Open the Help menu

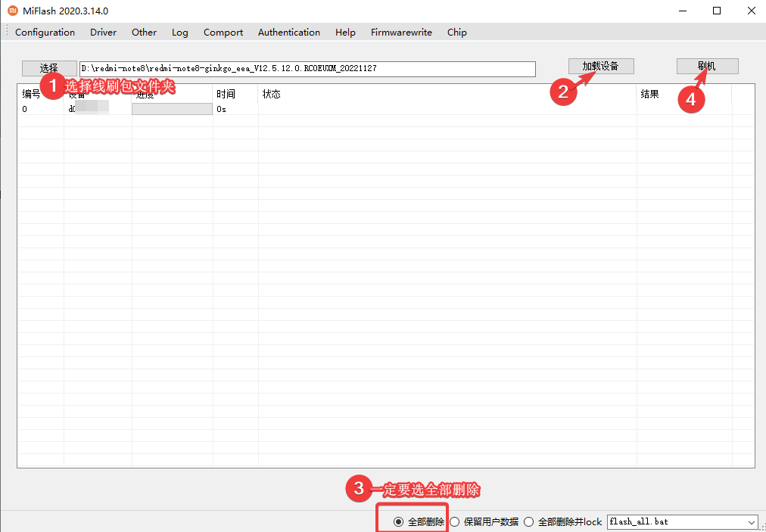345,33
